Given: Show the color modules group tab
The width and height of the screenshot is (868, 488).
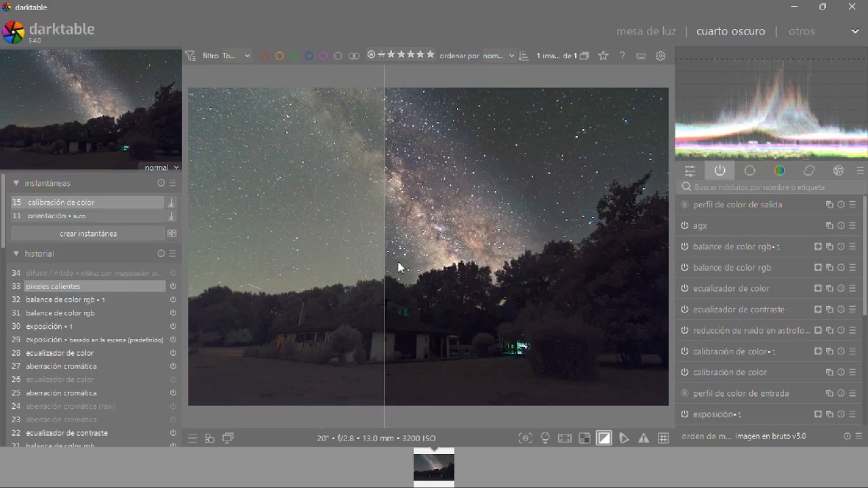Looking at the screenshot, I should (x=780, y=171).
